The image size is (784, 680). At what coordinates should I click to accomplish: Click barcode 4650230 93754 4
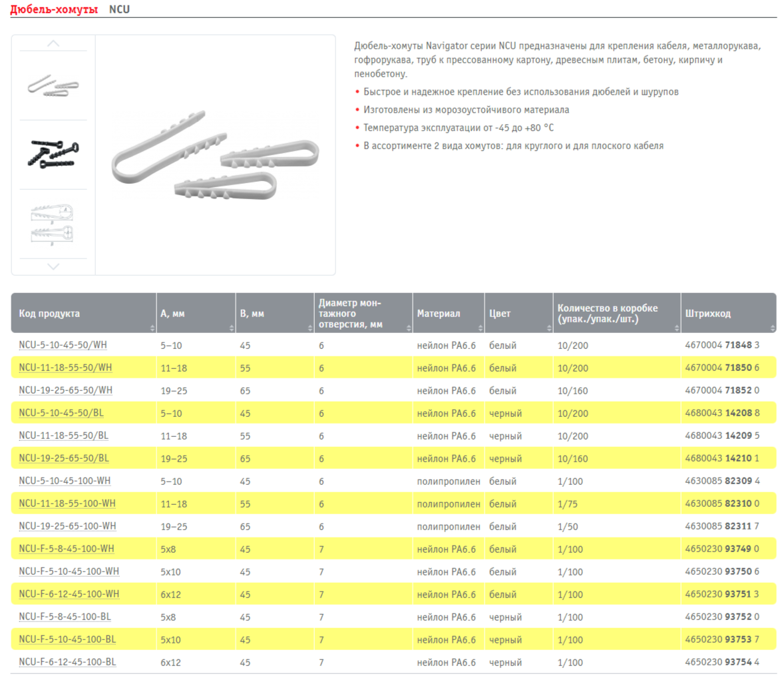(x=722, y=662)
